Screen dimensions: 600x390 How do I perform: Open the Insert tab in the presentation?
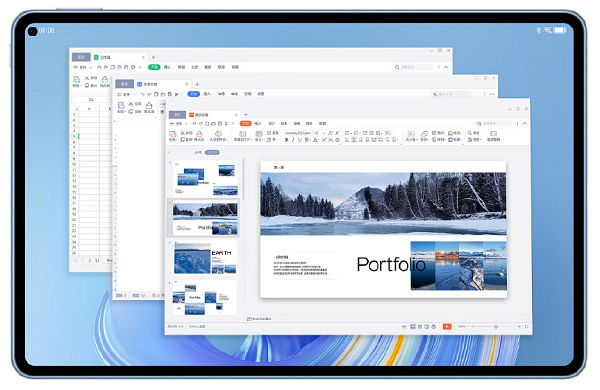258,123
